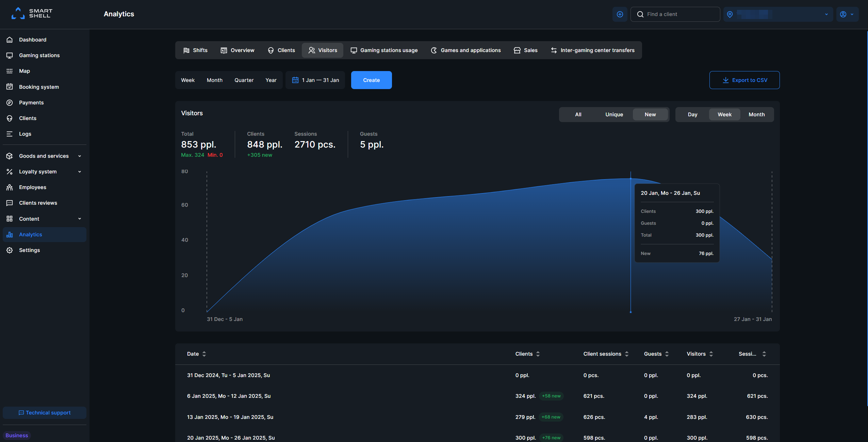Viewport: 868px width, 442px height.
Task: Open the Clients analytics tab
Action: click(281, 50)
